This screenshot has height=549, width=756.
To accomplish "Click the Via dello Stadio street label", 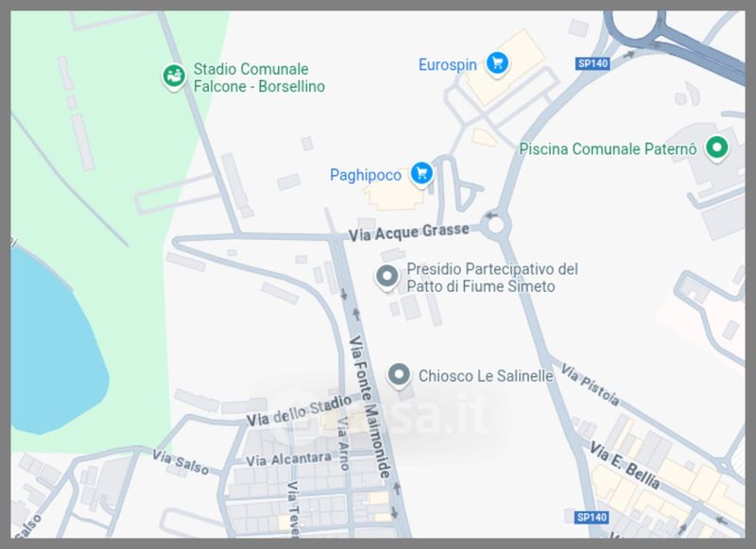I will click(299, 411).
